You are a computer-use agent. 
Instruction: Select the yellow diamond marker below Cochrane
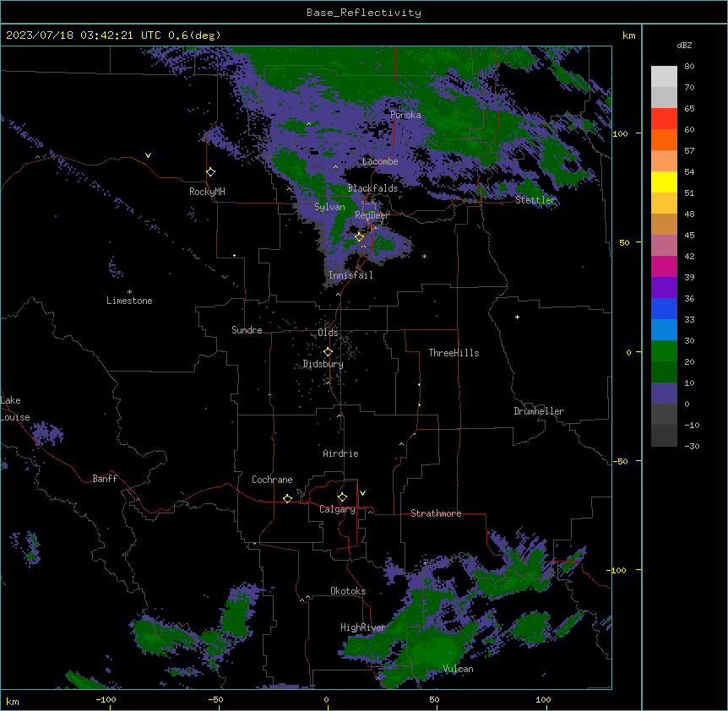[287, 498]
